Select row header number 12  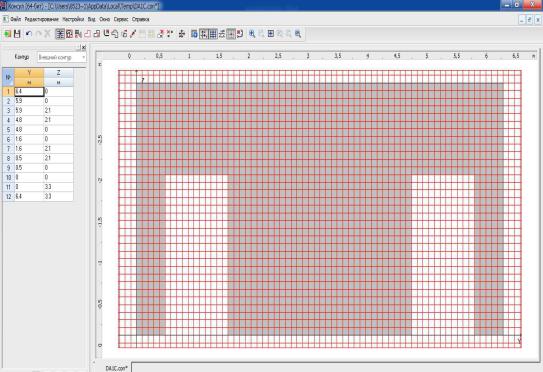pyautogui.click(x=8, y=196)
